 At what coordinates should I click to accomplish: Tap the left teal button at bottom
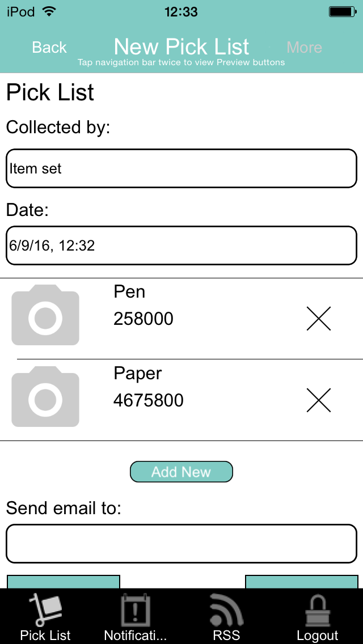pyautogui.click(x=64, y=582)
